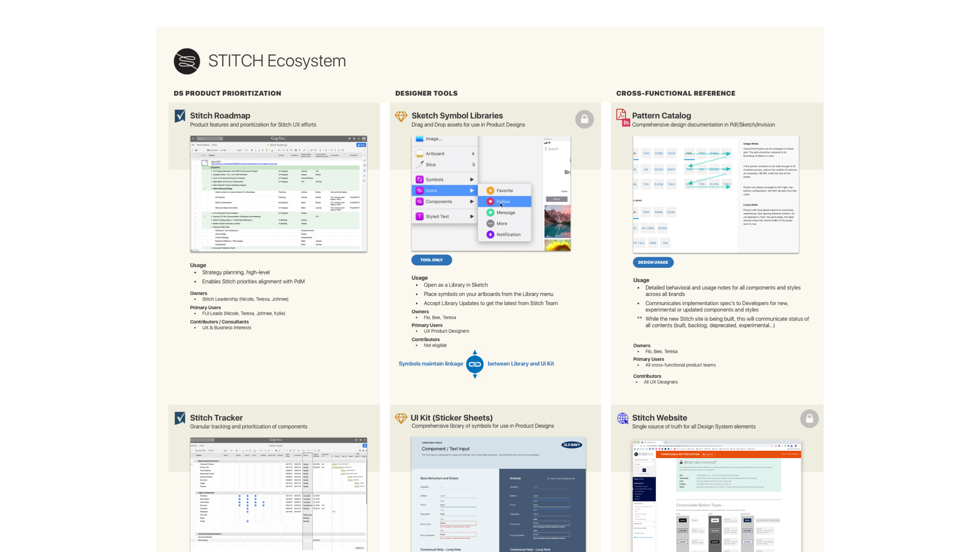The height and width of the screenshot is (552, 980).
Task: Click the Sketch diamond icon beside Sketch Symbol Libraries
Action: 401,117
